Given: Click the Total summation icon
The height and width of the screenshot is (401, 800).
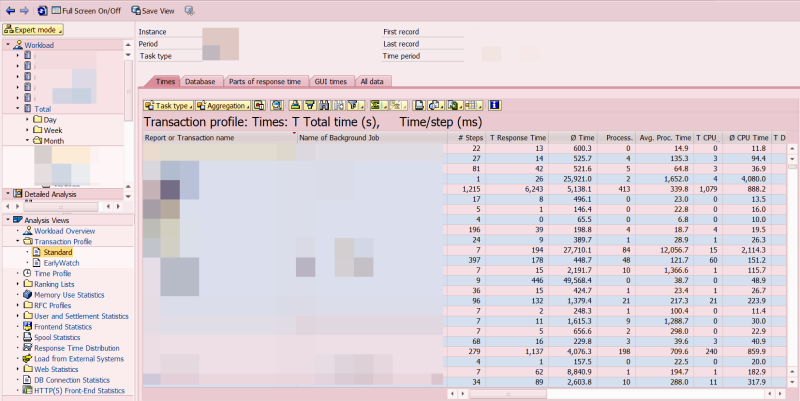Looking at the screenshot, I should (379, 106).
